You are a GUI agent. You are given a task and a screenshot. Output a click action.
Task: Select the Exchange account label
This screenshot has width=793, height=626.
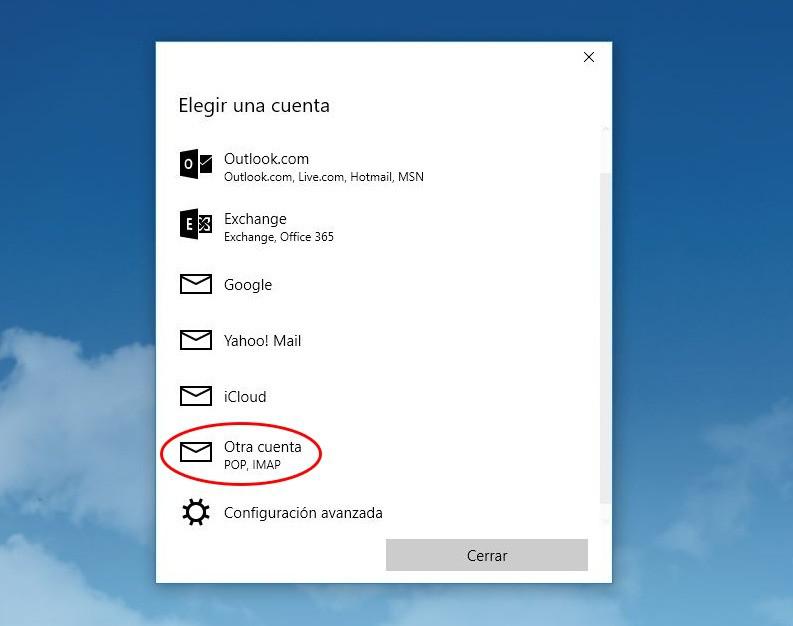[x=255, y=219]
